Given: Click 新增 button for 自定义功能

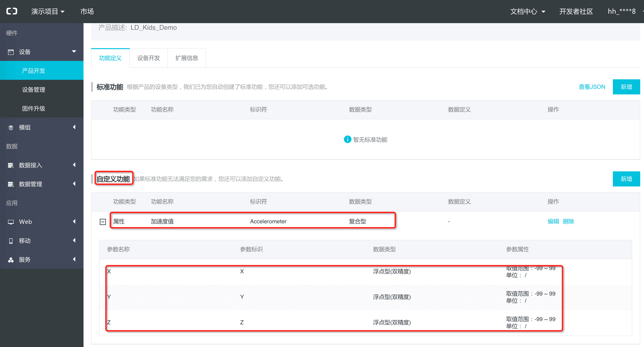Looking at the screenshot, I should [x=626, y=179].
